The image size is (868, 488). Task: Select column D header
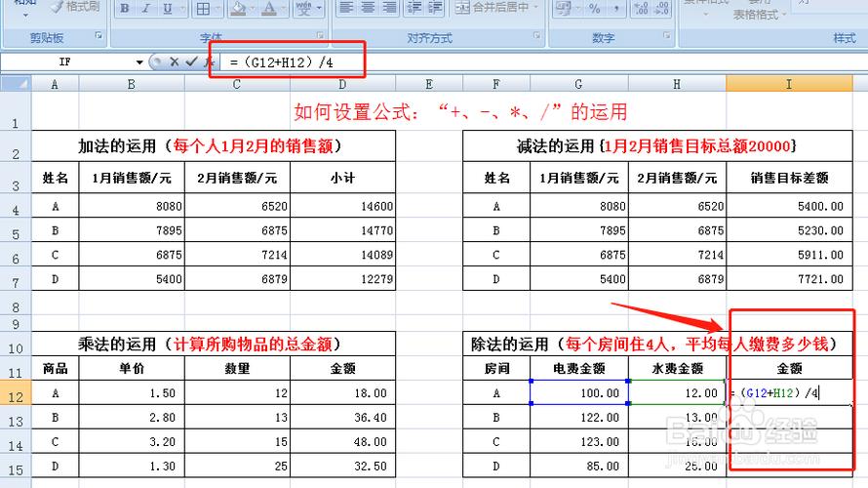342,84
